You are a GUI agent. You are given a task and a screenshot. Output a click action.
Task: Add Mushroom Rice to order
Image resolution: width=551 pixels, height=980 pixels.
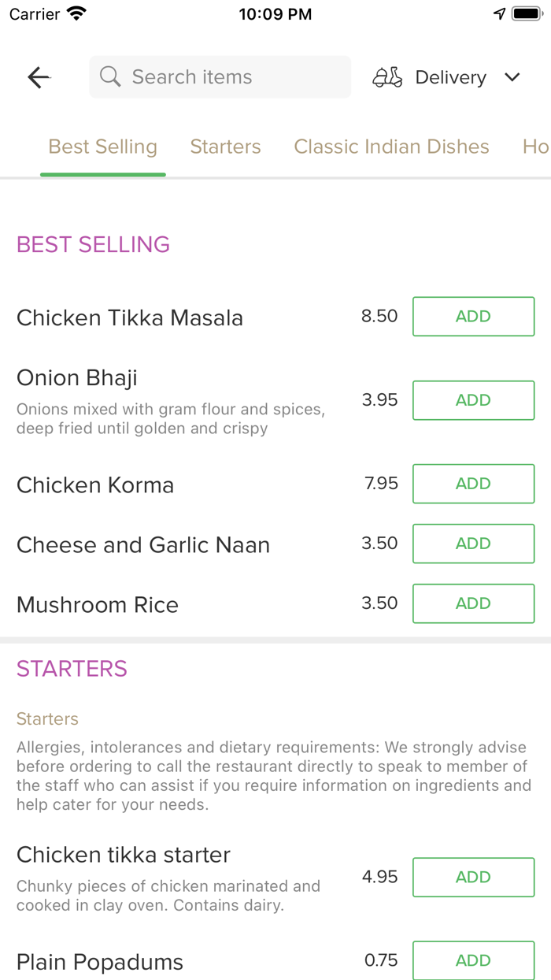(473, 603)
